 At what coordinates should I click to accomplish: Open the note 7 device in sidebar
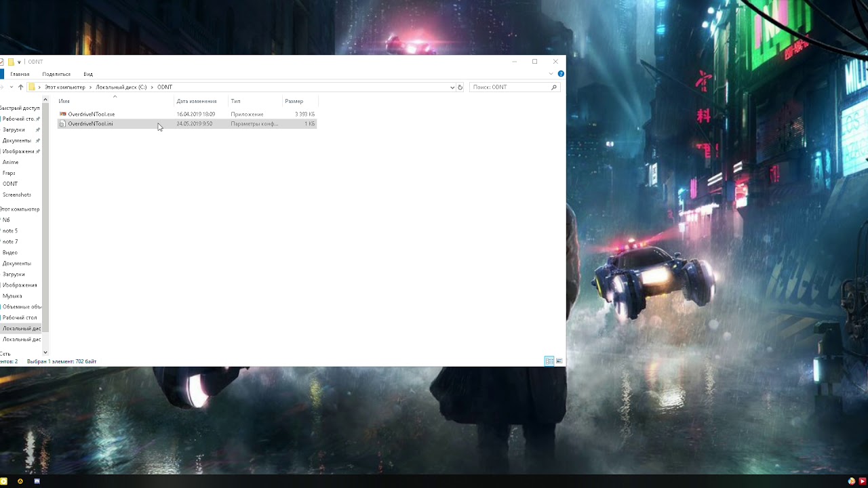click(10, 241)
